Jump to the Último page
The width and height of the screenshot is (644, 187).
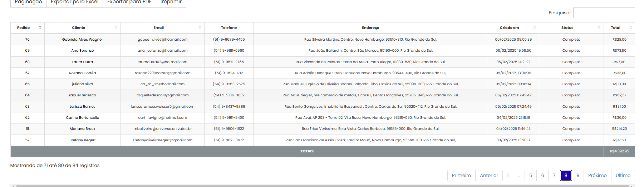[623, 176]
